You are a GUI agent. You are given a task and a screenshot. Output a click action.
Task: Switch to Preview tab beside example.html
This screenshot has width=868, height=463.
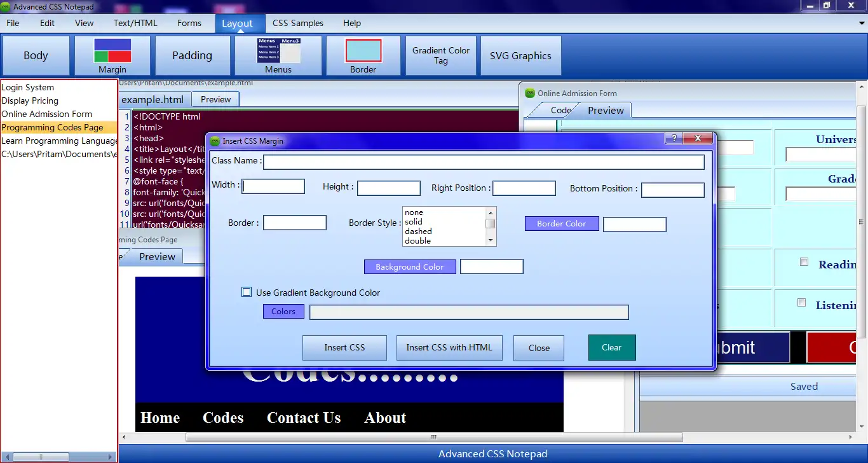tap(216, 99)
